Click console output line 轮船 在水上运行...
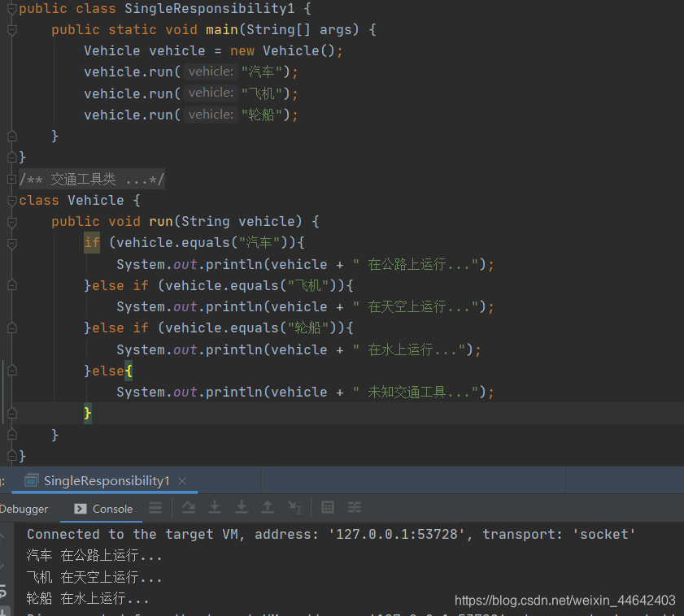Image resolution: width=684 pixels, height=616 pixels. click(x=88, y=599)
